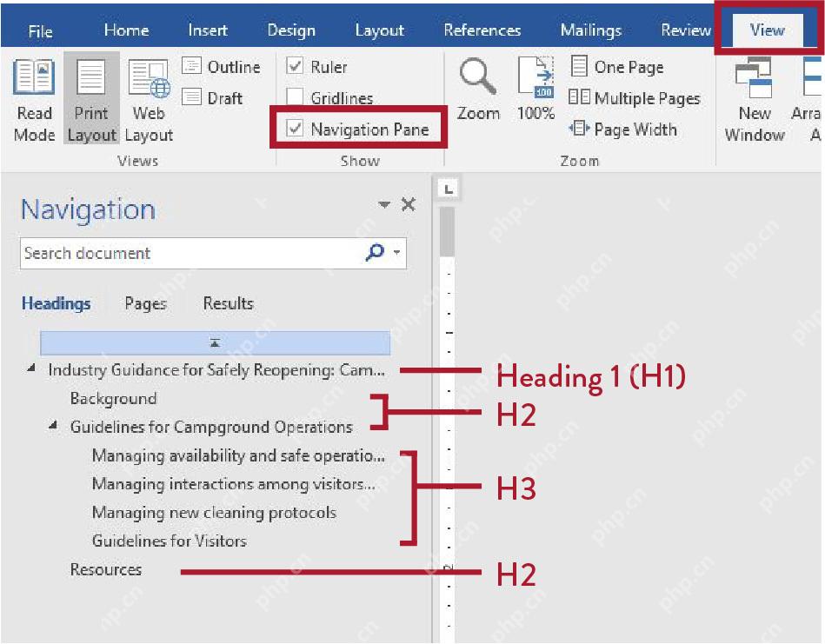Open Outline view
Screen dimensions: 825x644
point(221,67)
